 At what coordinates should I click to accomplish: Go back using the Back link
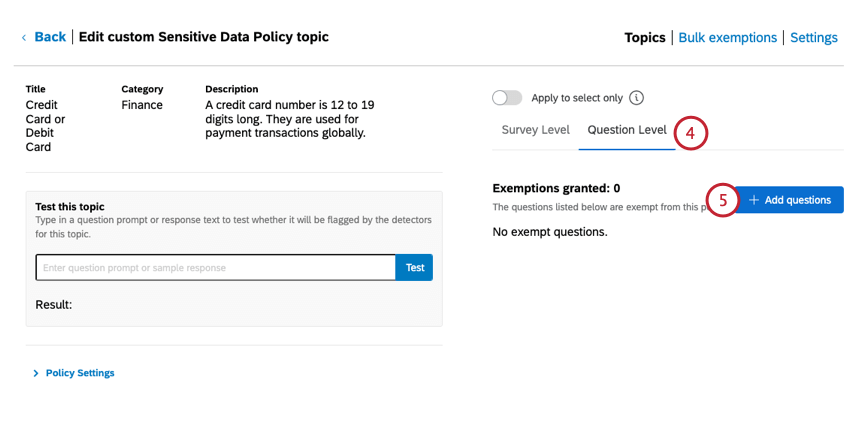(x=50, y=37)
